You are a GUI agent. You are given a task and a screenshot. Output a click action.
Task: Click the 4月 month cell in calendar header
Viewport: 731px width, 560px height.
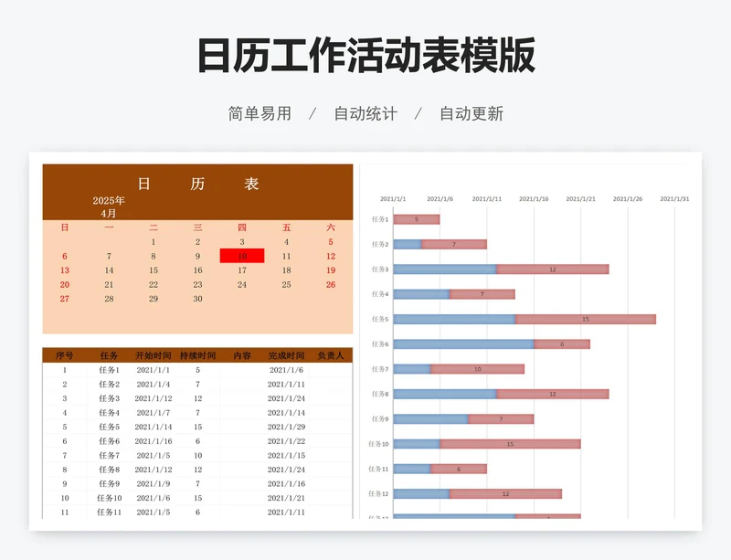109,214
